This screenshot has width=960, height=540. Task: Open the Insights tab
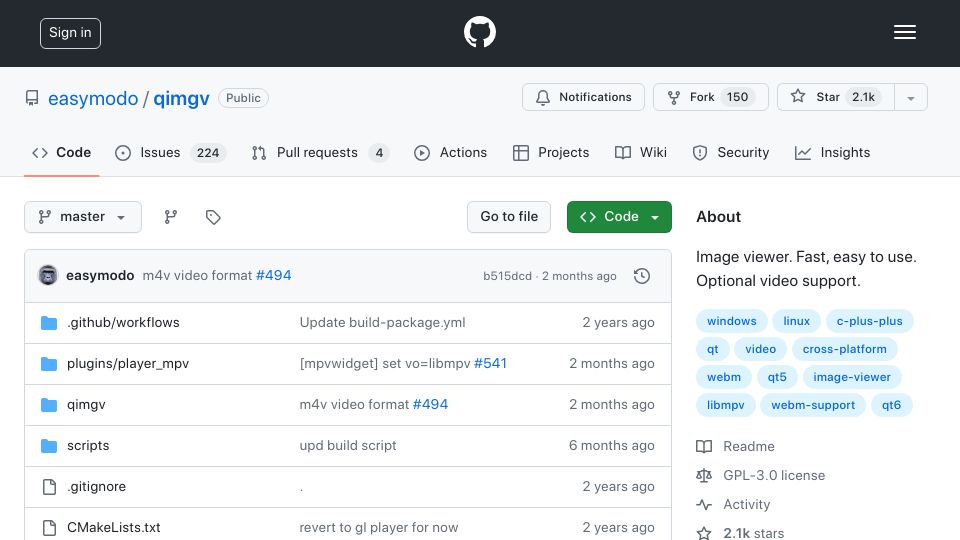833,152
